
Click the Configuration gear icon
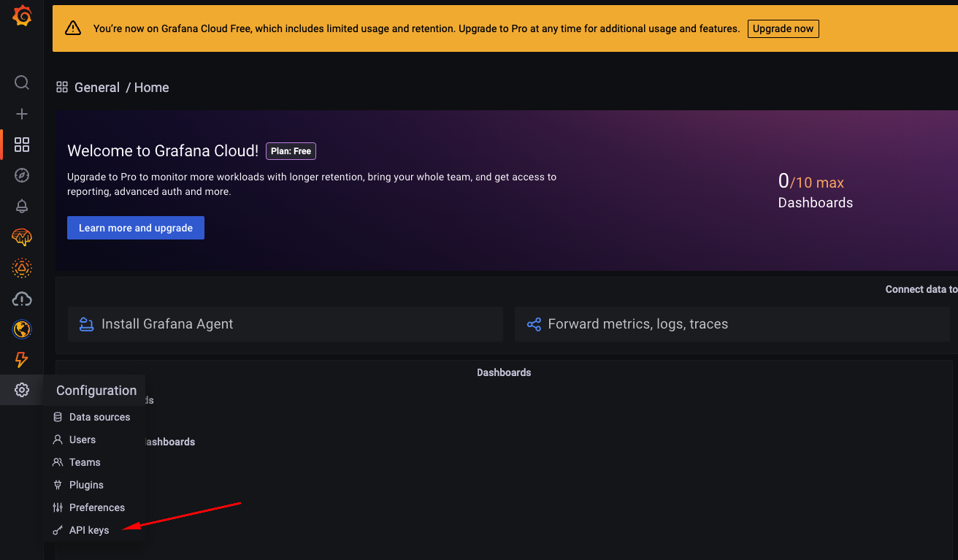coord(22,390)
